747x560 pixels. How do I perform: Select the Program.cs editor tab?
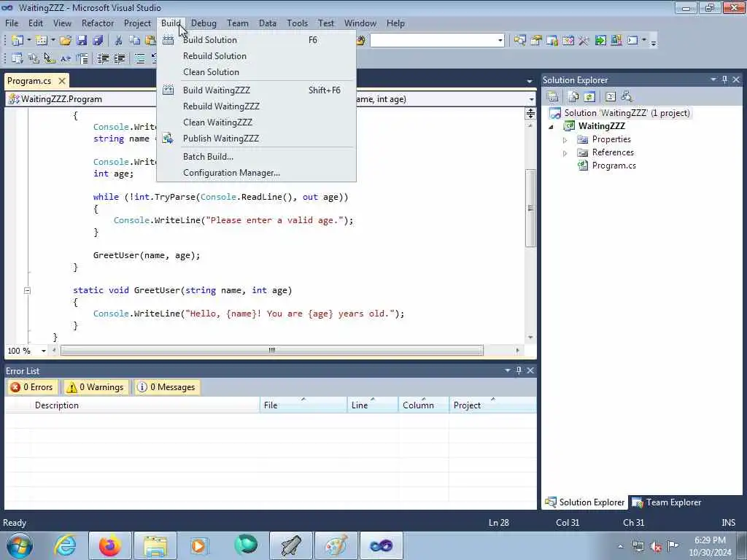29,81
